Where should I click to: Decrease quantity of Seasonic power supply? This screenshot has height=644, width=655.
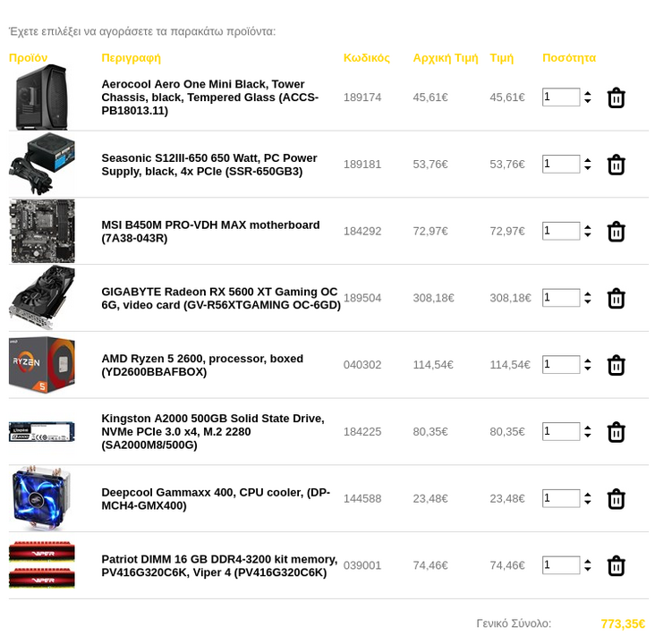[x=588, y=168]
